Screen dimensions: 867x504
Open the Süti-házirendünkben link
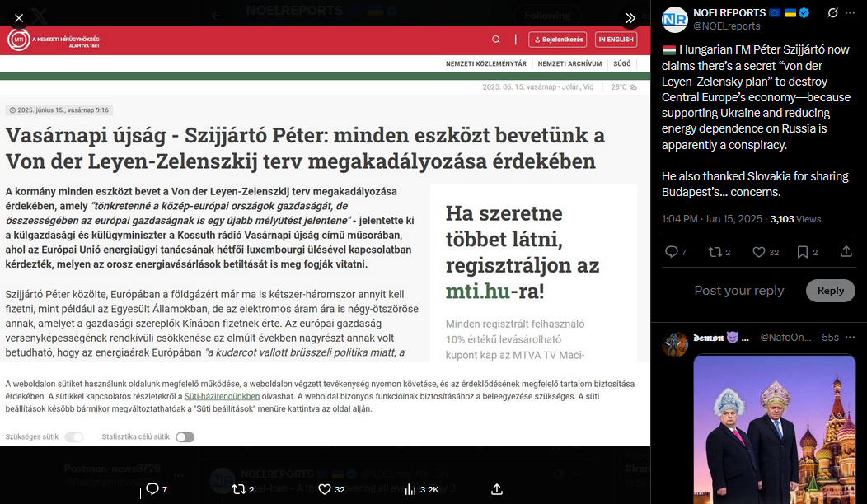click(222, 396)
